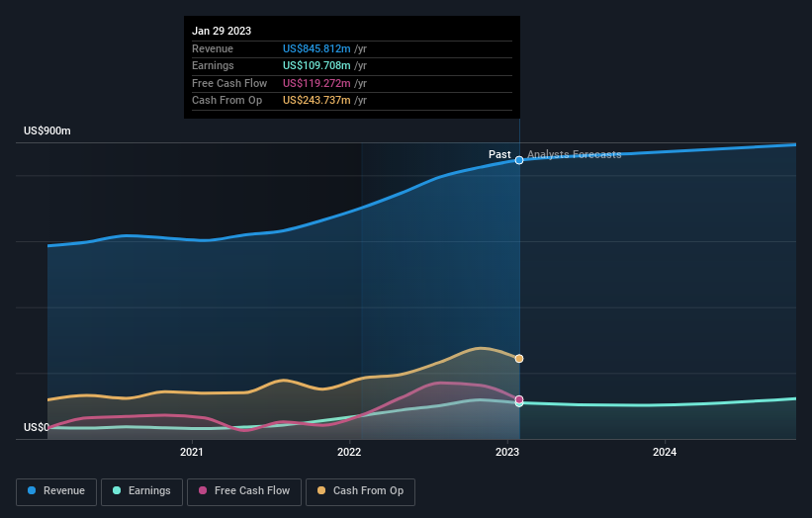Click the Revenue row label in tooltip
Screen dimensions: 812x518
click(213, 48)
